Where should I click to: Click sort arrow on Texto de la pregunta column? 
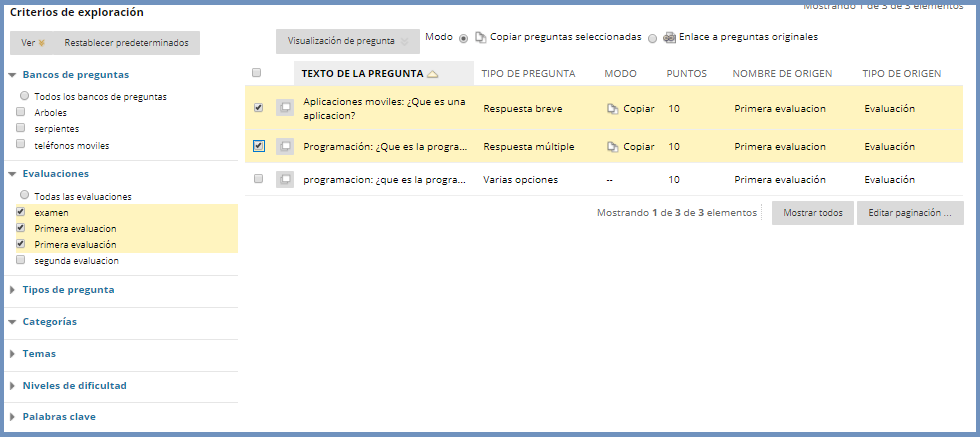pos(432,74)
